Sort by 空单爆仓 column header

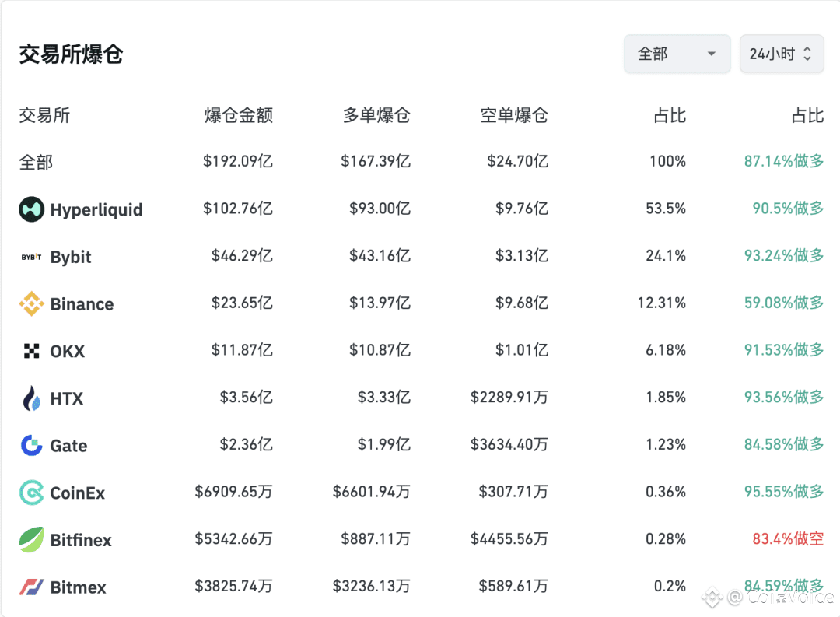[514, 116]
